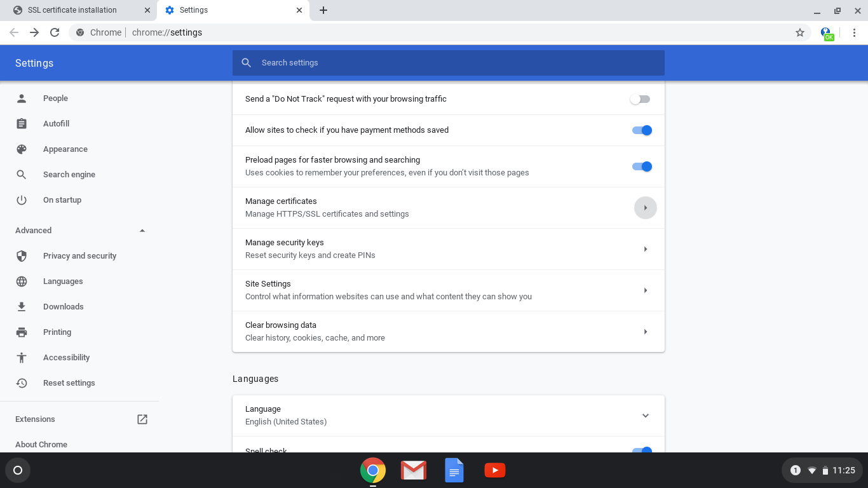Turn off page preloading
The height and width of the screenshot is (488, 868).
coord(642,166)
